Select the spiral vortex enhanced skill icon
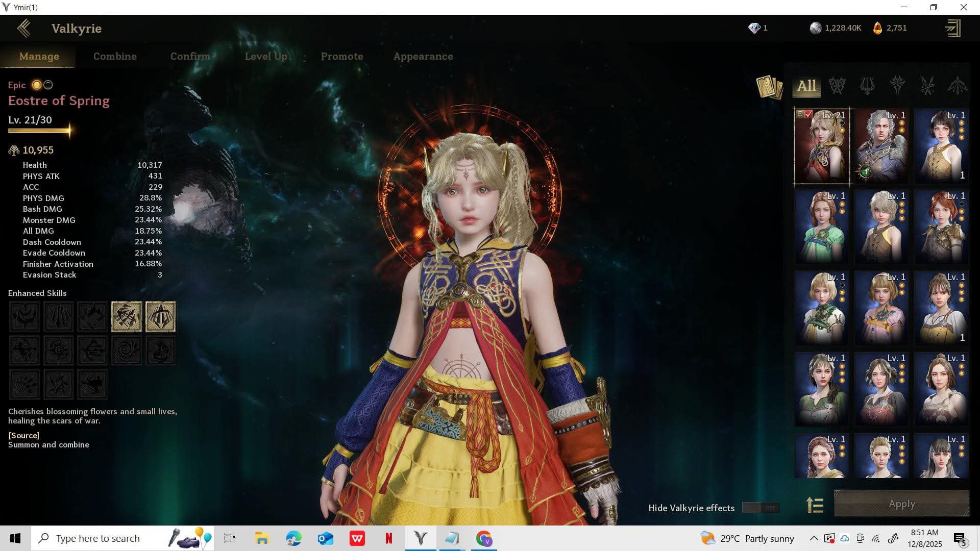The width and height of the screenshot is (980, 551). click(127, 350)
